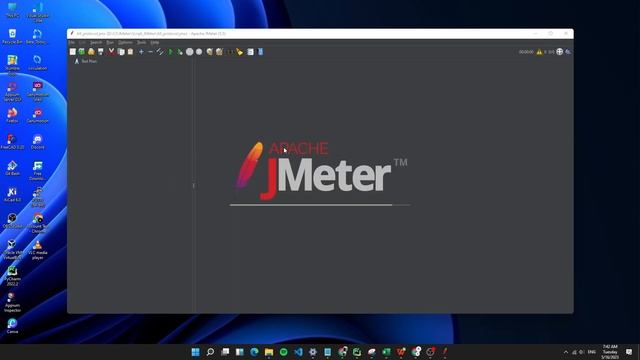Click the panel split divider handle
This screenshot has width=640, height=360.
[x=193, y=186]
